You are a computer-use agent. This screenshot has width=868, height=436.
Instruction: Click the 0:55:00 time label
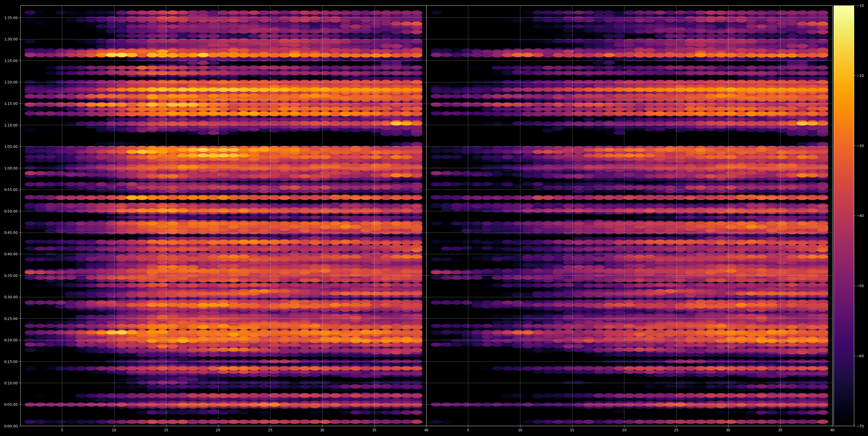(x=11, y=190)
